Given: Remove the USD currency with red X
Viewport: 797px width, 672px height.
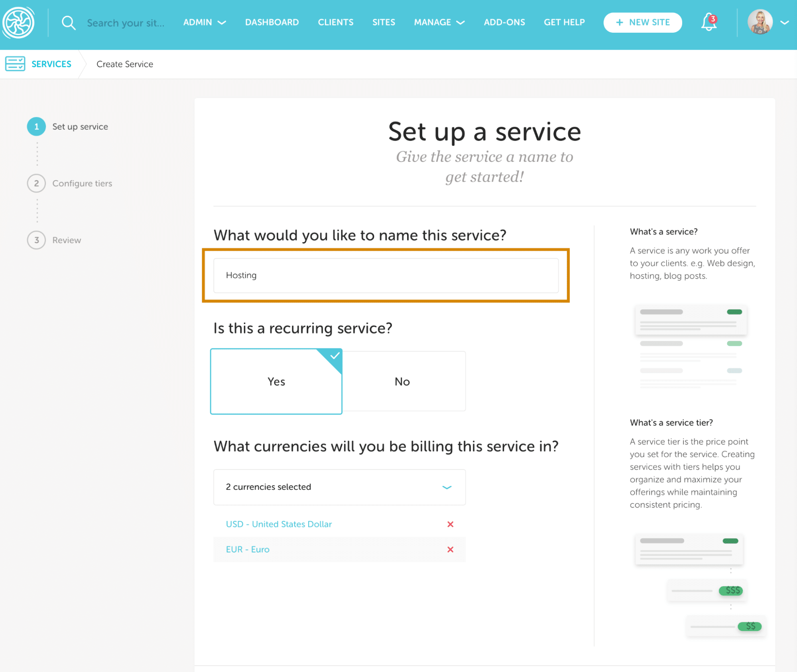Looking at the screenshot, I should click(450, 524).
